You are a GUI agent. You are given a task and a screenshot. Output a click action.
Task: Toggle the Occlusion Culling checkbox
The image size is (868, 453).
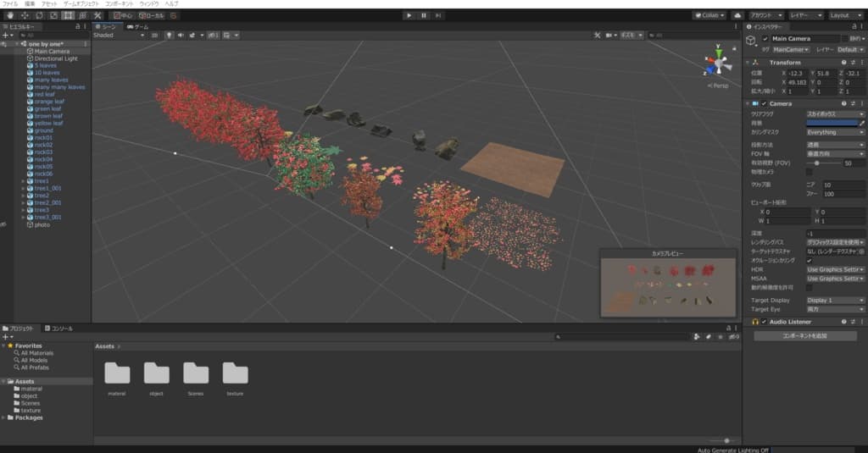[x=809, y=261]
